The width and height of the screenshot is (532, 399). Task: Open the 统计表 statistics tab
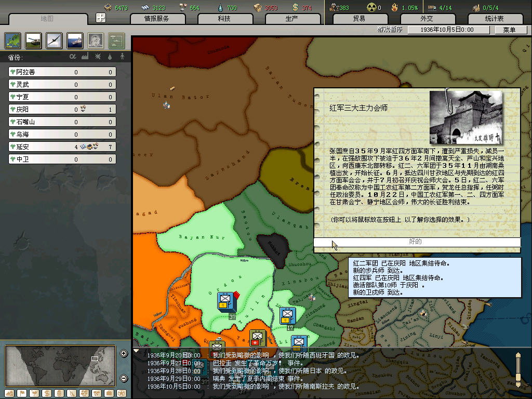(495, 18)
